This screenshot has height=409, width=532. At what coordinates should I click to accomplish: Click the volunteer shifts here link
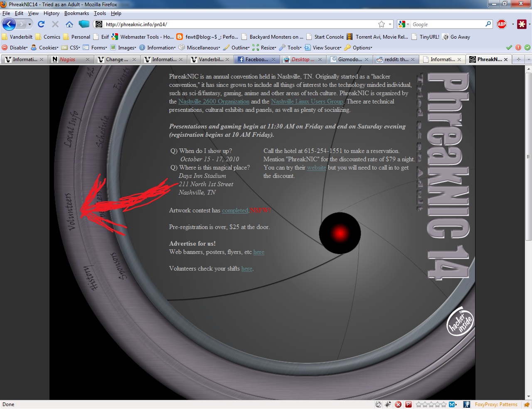[x=247, y=269]
